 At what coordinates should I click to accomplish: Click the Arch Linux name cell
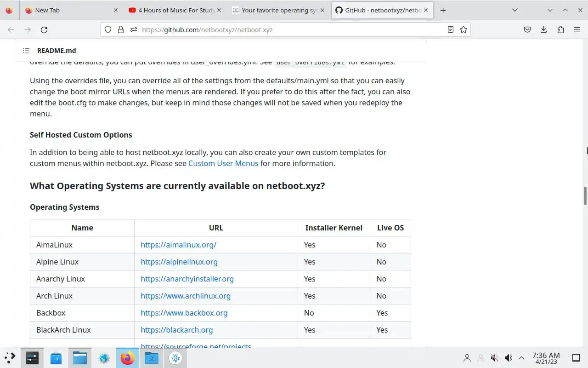[x=82, y=296]
